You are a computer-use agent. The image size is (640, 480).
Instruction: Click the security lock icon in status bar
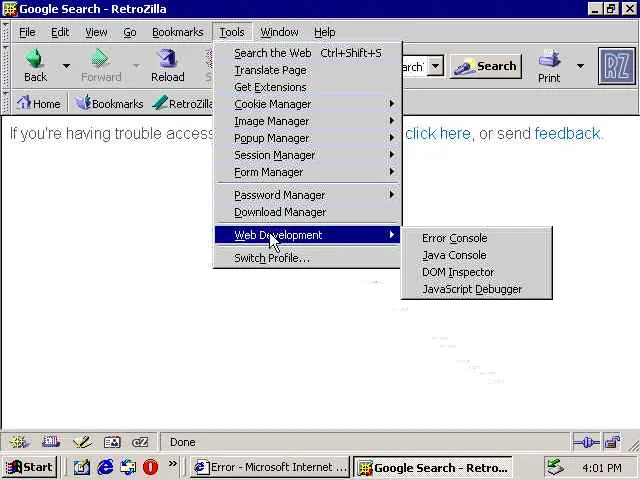(x=612, y=442)
